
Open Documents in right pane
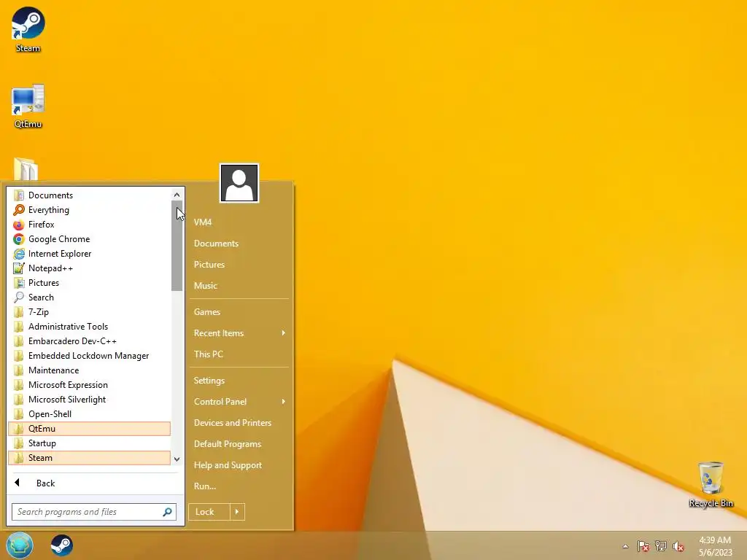239,244
